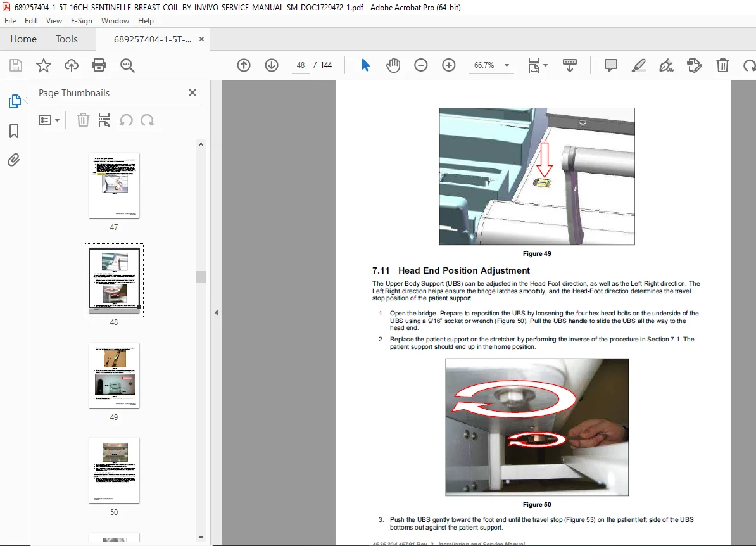
Task: Click the thumbnails scrollbar down arrow
Action: (201, 537)
